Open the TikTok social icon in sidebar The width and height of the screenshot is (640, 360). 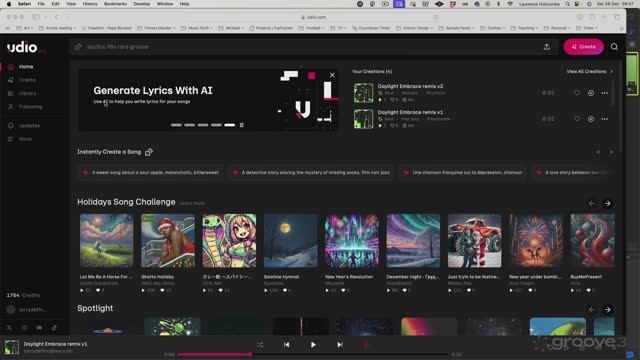(x=54, y=327)
